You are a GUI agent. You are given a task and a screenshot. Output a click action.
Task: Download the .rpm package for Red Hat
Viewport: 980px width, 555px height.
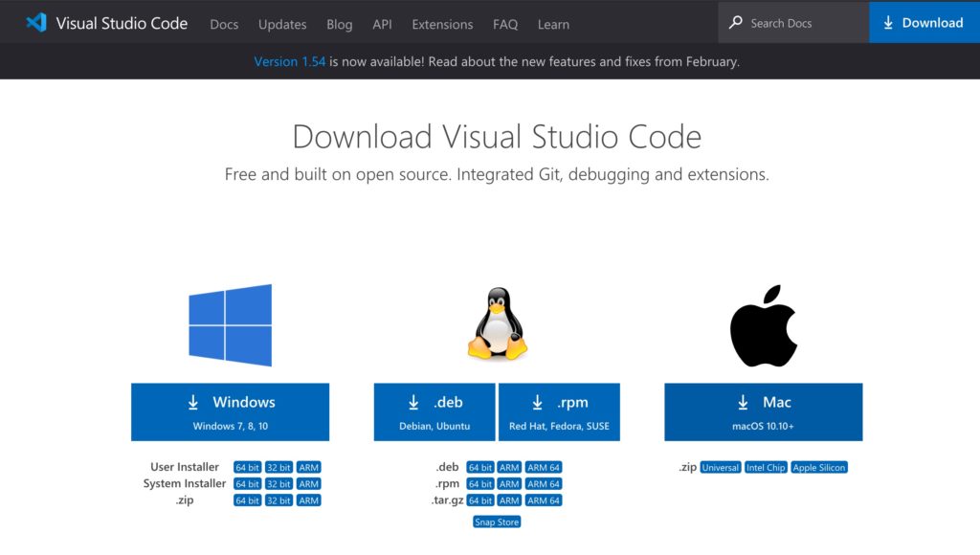(559, 411)
